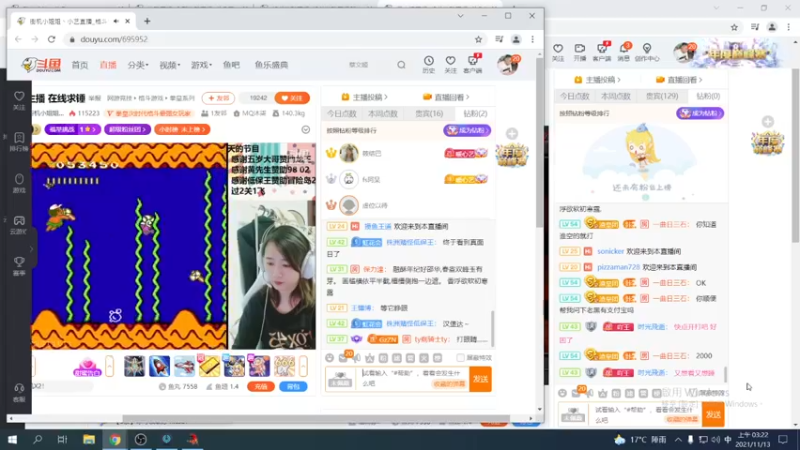Viewport: 800px width, 450px height.
Task: Click the plus circle beside front ranking panel
Action: tap(512, 134)
